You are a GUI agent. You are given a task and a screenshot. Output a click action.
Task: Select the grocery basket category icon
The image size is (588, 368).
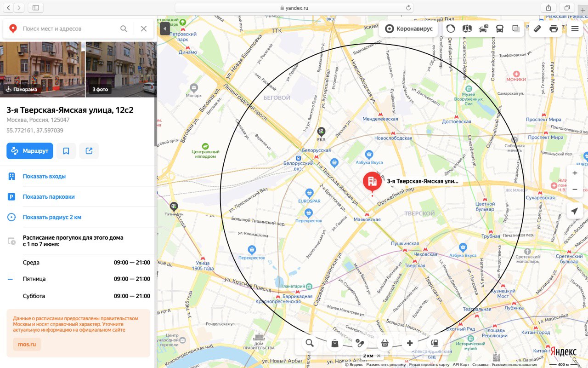point(385,343)
